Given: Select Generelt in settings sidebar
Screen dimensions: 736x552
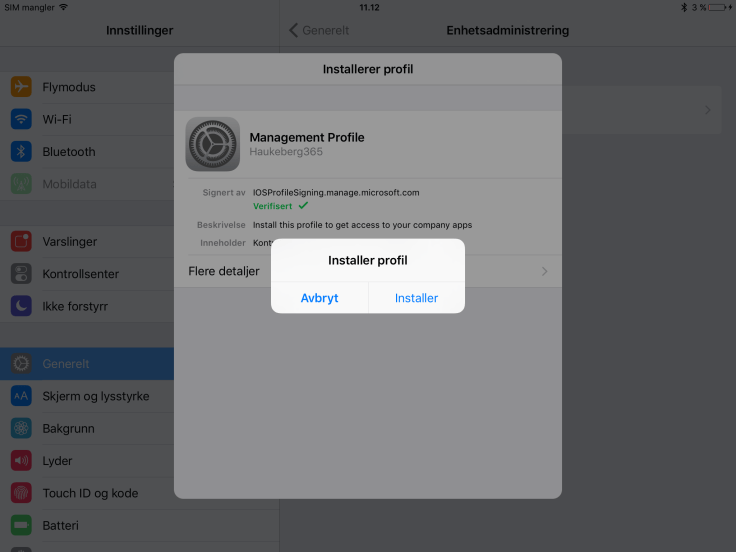Looking at the screenshot, I should 66,364.
